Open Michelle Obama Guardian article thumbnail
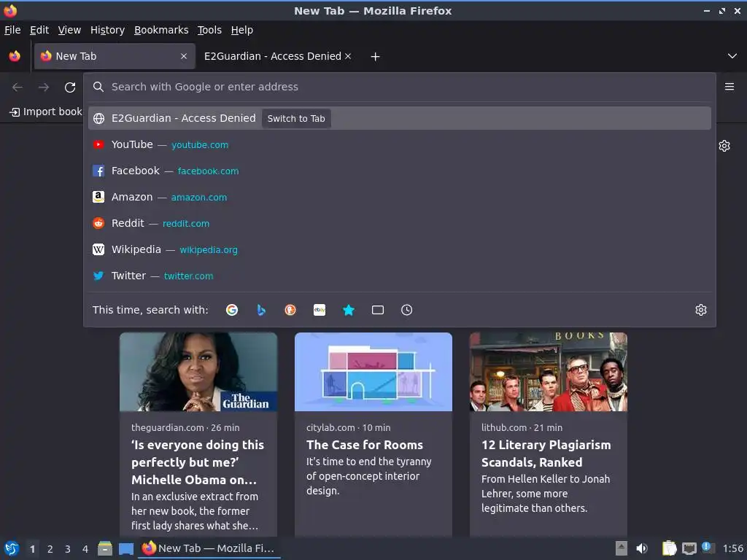Viewport: 747px width, 560px height. (x=198, y=372)
